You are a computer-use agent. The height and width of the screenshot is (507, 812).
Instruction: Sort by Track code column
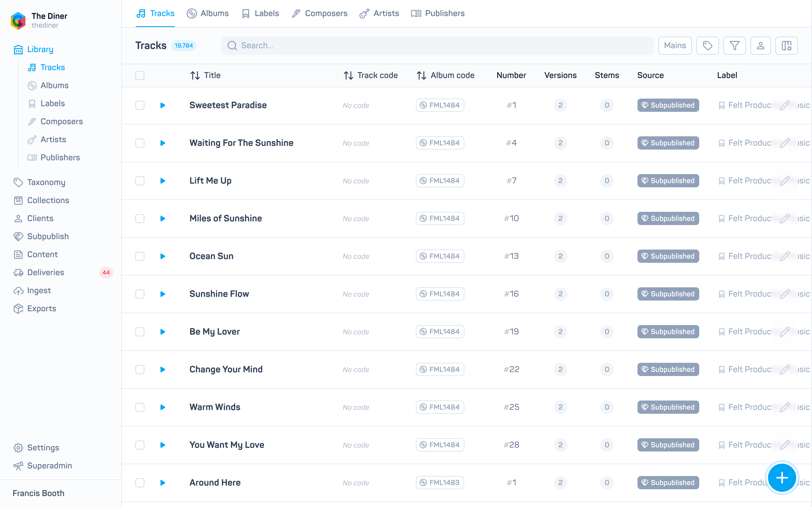click(370, 75)
